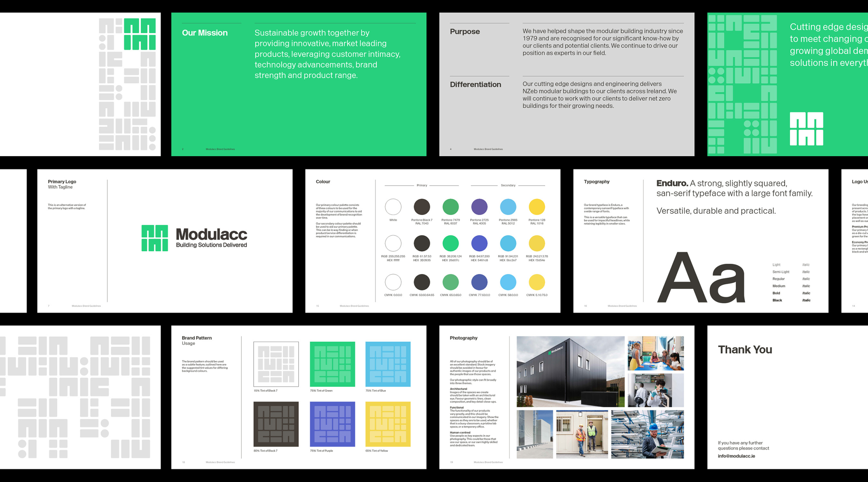Click 'Italic' next to the Black weight
868x482 pixels.
tap(806, 300)
